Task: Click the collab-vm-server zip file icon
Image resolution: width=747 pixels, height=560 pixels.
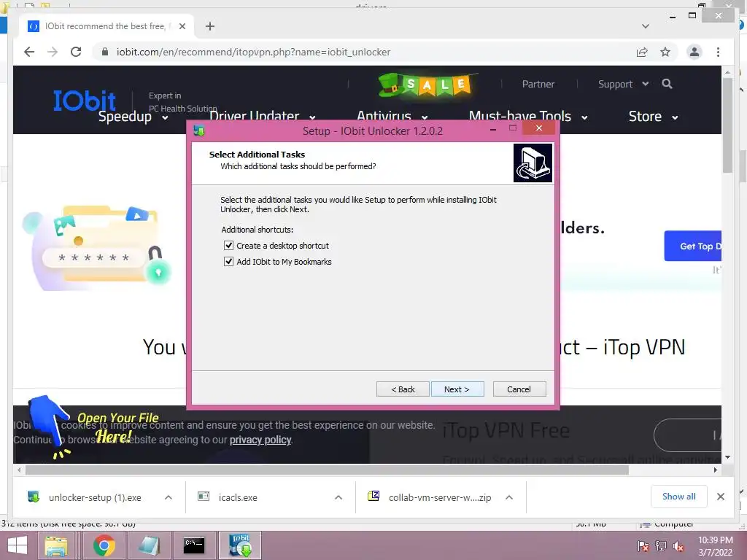Action: point(373,496)
